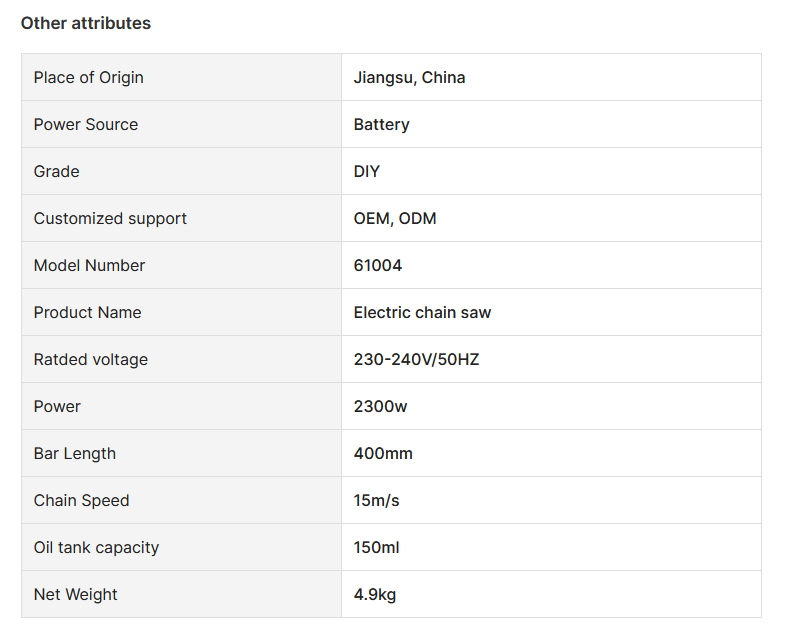792x635 pixels.
Task: Select the 'Place of Origin' label cell
Action: [89, 77]
